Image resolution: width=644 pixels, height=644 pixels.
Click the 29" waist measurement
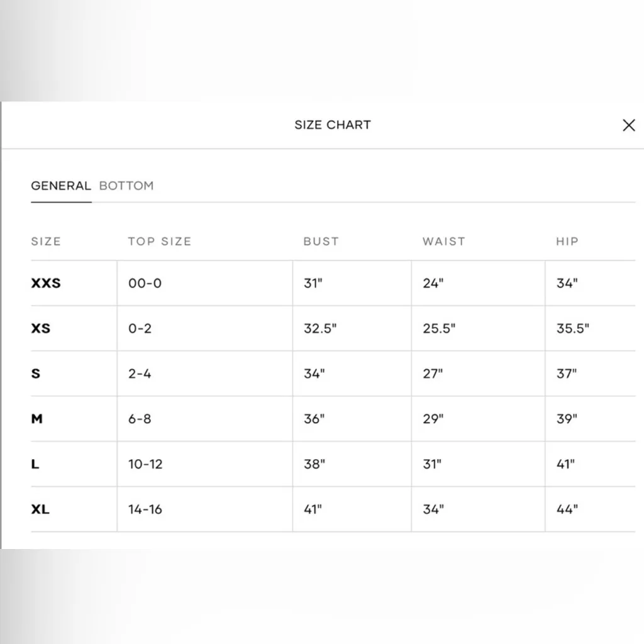[x=433, y=419]
